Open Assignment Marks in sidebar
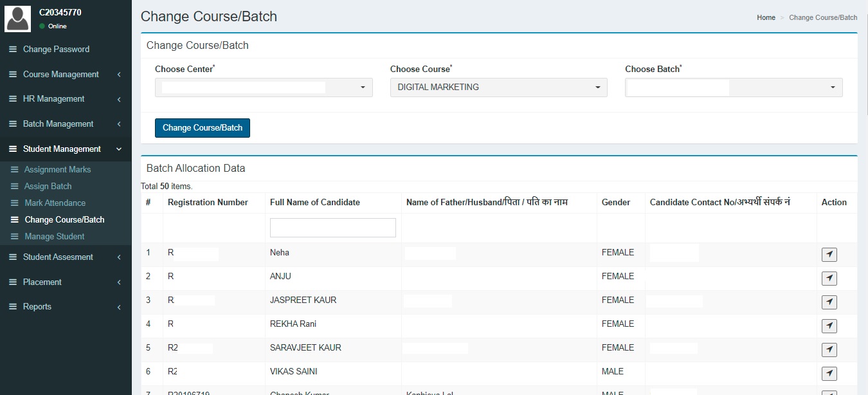This screenshot has width=868, height=395. coord(57,170)
